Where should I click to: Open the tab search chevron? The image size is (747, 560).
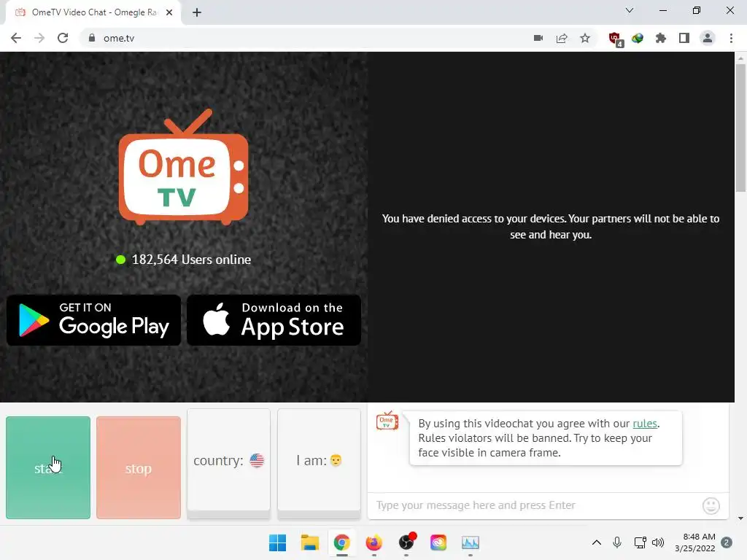pyautogui.click(x=630, y=10)
